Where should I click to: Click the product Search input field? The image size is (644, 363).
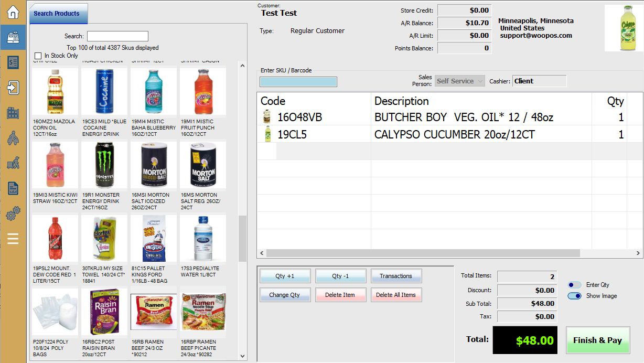click(117, 36)
